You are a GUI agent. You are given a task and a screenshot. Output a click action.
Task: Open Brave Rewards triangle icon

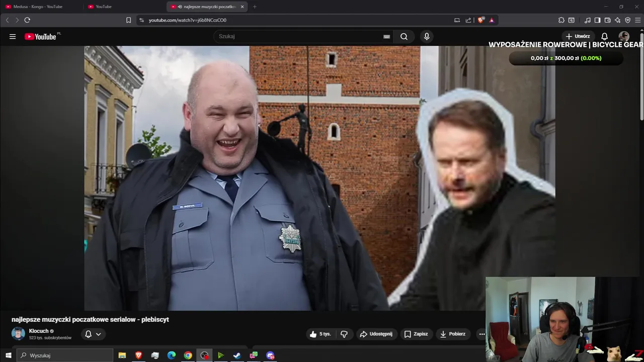point(492,20)
